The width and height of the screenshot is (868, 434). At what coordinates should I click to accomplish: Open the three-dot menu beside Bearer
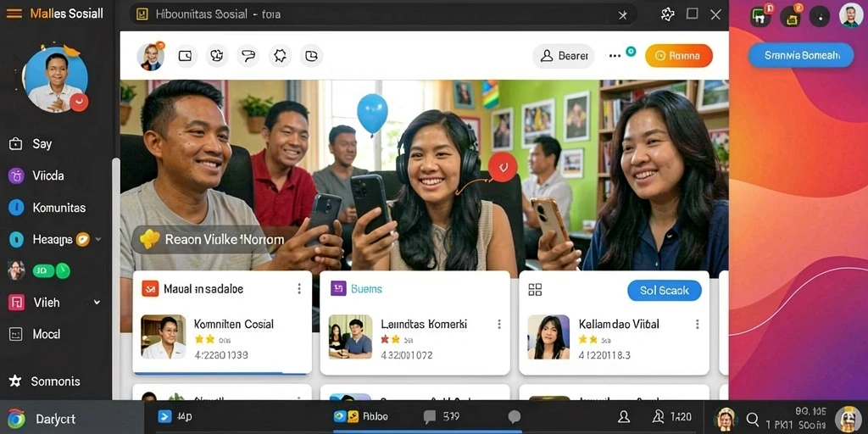point(615,56)
